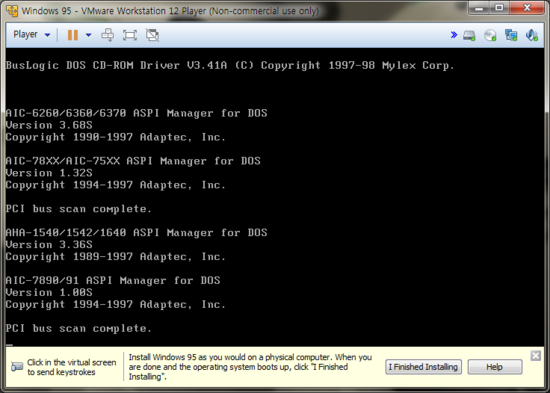Expand the power options dropdown arrow
550x393 pixels.
pos(88,35)
